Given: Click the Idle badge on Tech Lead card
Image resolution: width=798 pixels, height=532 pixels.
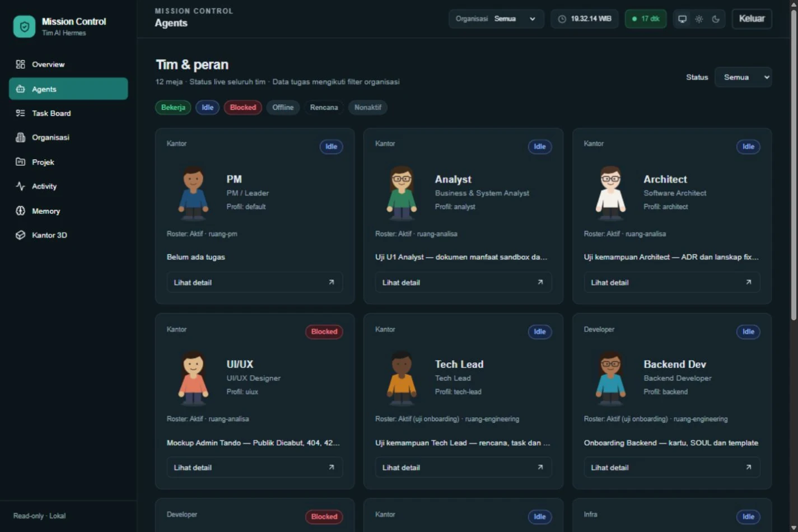Looking at the screenshot, I should pos(540,332).
